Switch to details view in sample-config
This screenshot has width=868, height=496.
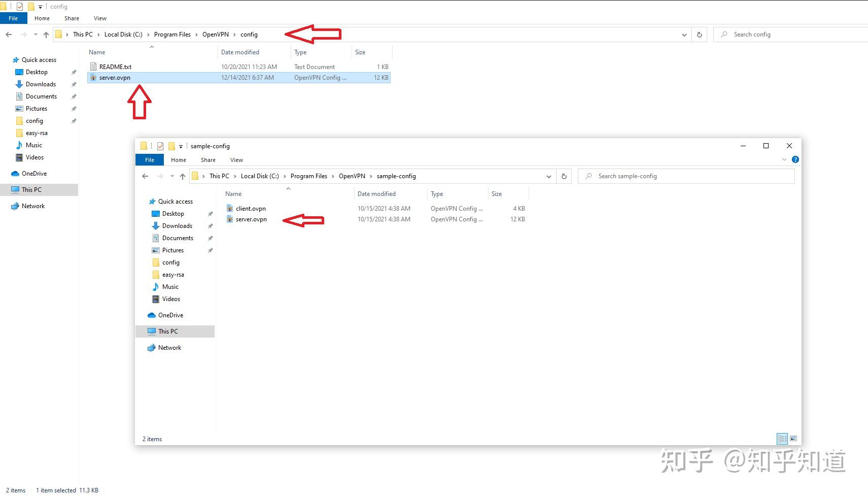(782, 439)
